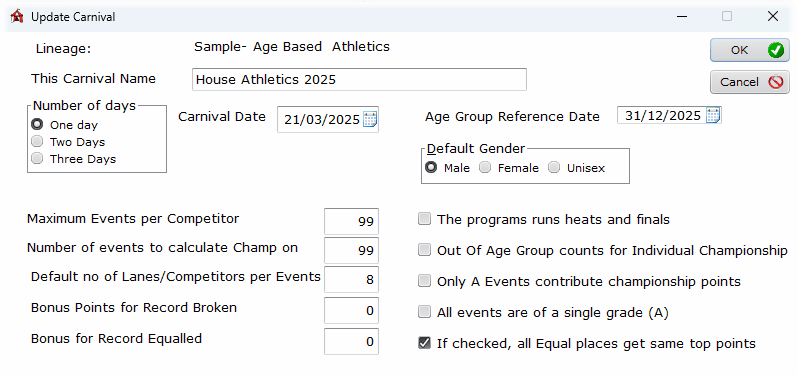Image resolution: width=797 pixels, height=379 pixels.
Task: Click the Maximum Events per Competitor label
Action: 133,219
